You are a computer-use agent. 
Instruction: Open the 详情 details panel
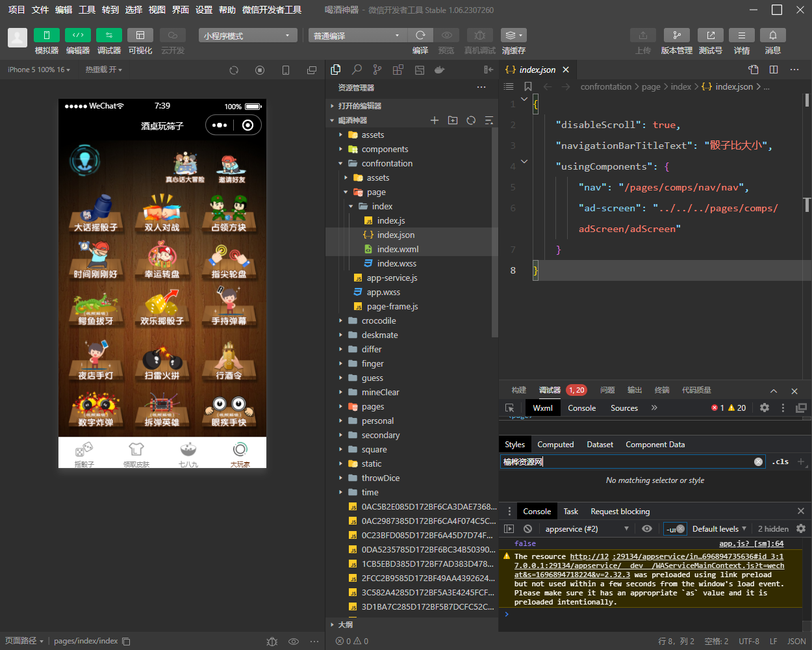coord(742,35)
